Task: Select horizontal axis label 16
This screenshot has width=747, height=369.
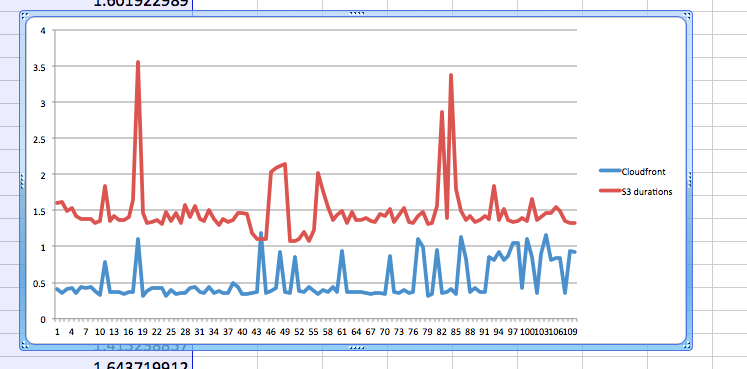Action: pos(129,331)
